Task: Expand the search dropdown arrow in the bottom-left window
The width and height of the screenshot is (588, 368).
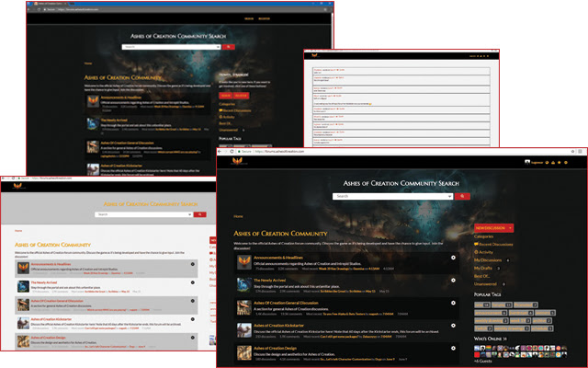Action: pos(190,214)
